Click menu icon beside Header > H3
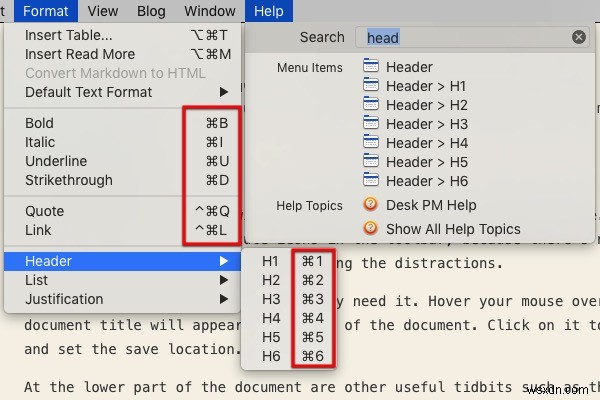The width and height of the screenshot is (600, 400). click(371, 123)
